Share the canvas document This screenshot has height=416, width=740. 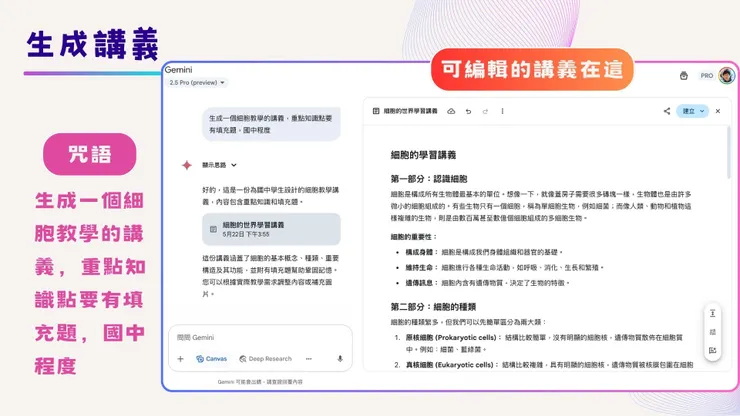pos(666,111)
